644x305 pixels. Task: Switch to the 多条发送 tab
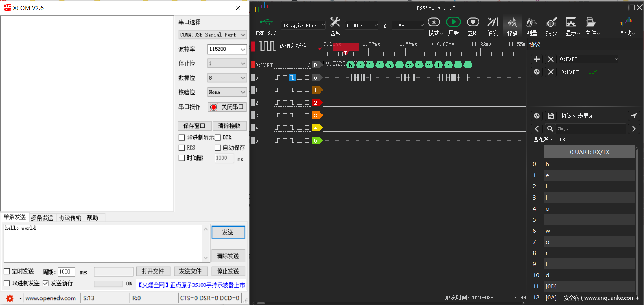(42, 218)
